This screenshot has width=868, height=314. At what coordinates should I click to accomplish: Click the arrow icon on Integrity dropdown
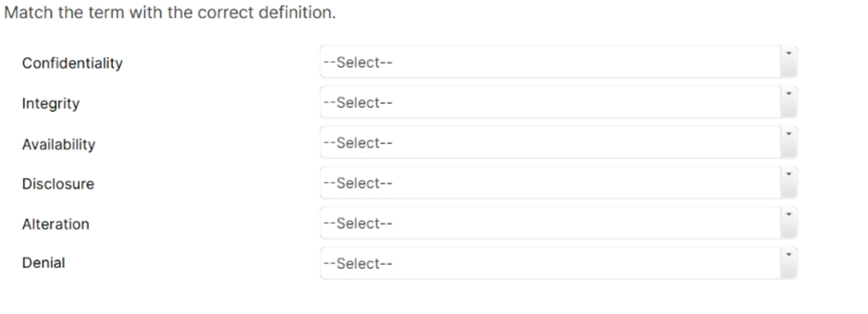coord(789,93)
